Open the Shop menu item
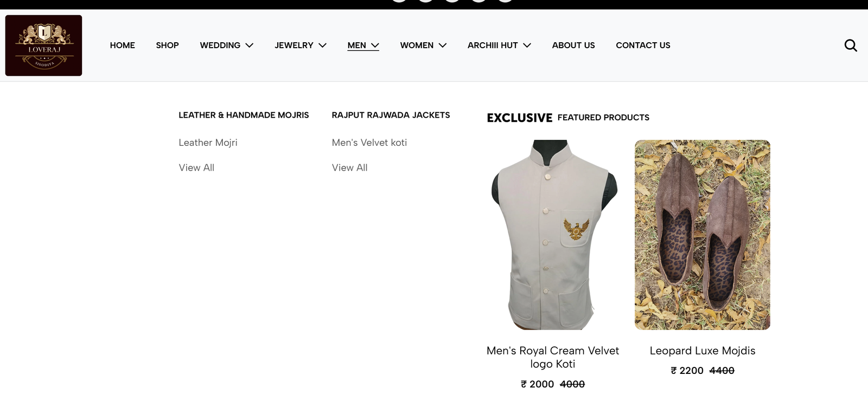This screenshot has width=868, height=414. click(167, 46)
